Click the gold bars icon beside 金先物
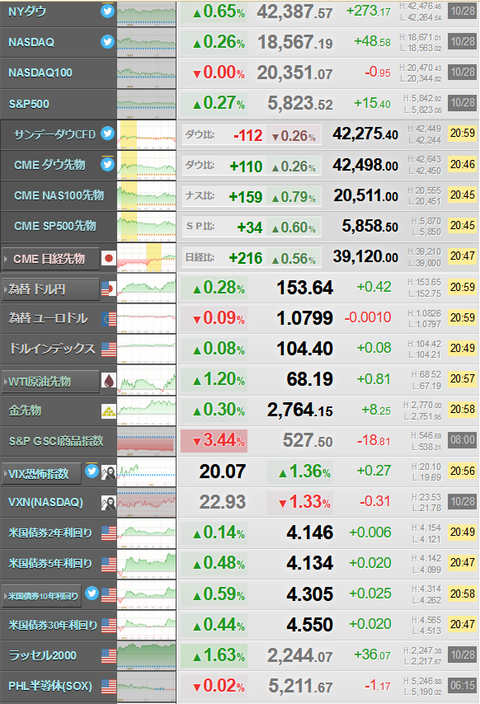The height and width of the screenshot is (704, 480). 108,411
